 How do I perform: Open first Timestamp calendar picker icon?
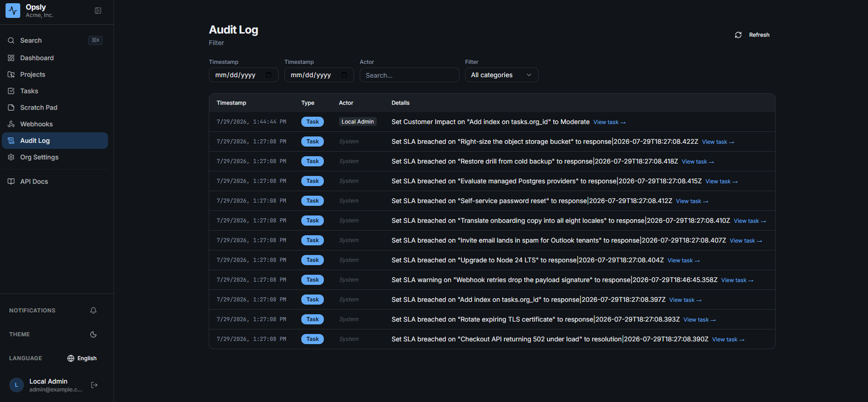coord(269,75)
